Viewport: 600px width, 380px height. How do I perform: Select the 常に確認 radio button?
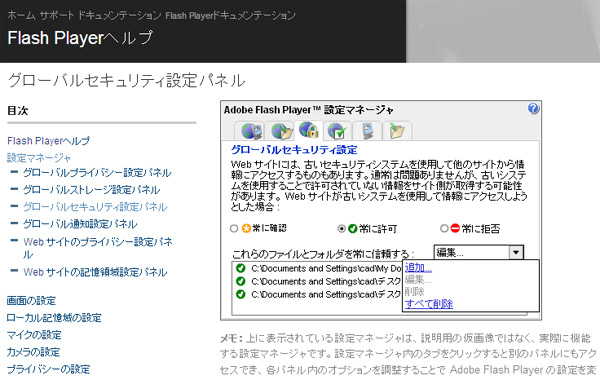coord(234,228)
